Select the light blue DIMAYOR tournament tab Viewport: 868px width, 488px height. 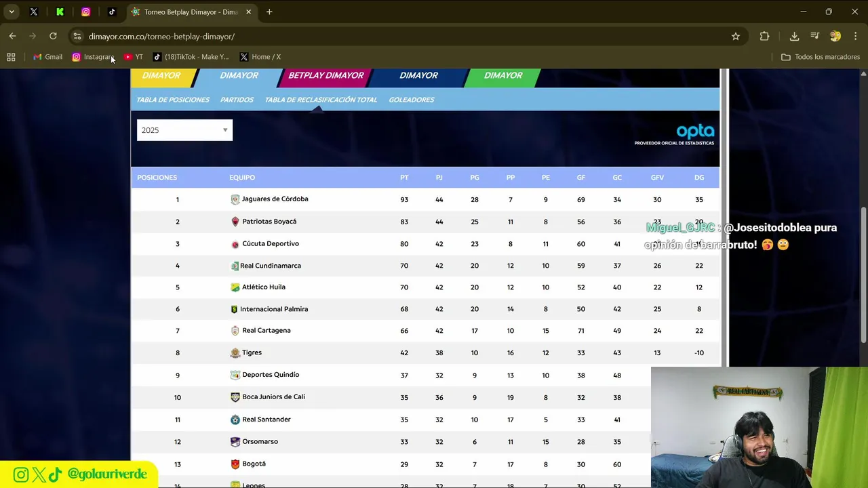pyautogui.click(x=239, y=76)
